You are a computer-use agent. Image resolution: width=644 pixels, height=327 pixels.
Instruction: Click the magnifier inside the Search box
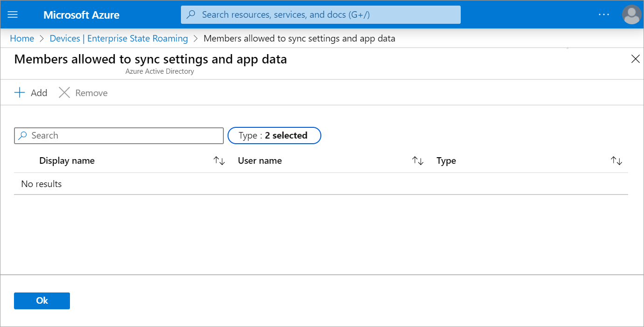click(x=23, y=135)
